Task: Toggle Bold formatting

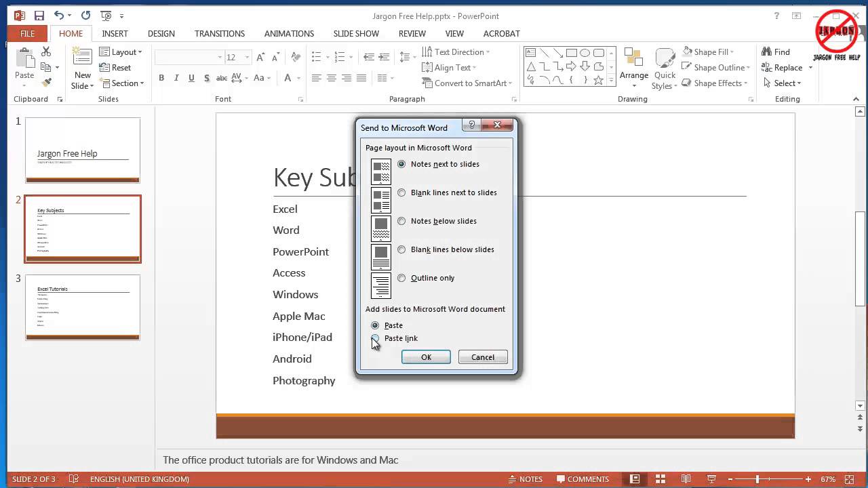Action: pyautogui.click(x=161, y=78)
